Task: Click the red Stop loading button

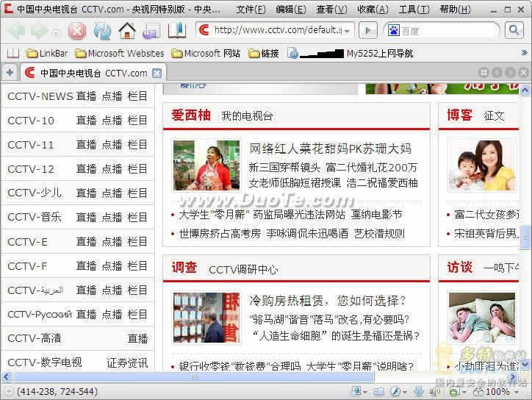Action: tap(77, 31)
